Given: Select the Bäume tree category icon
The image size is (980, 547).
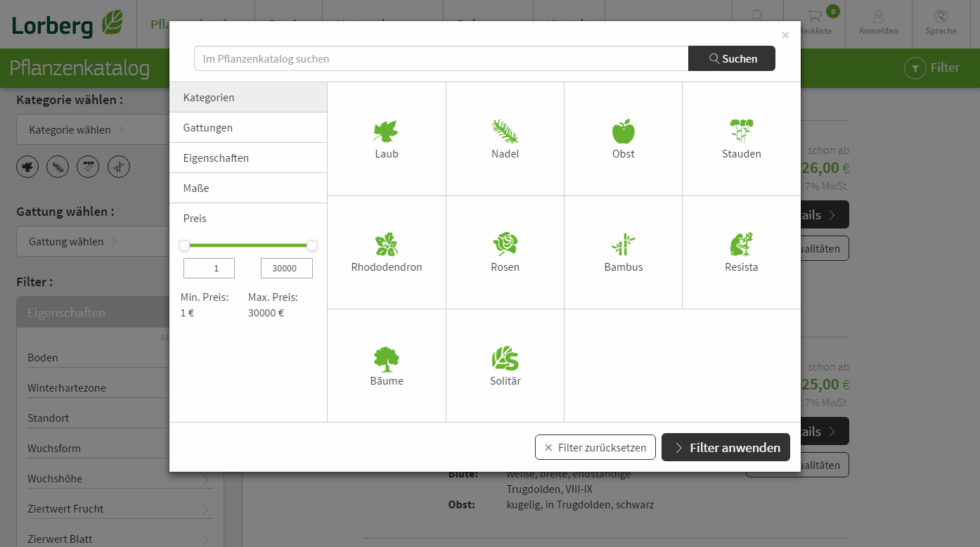Looking at the screenshot, I should tap(386, 359).
